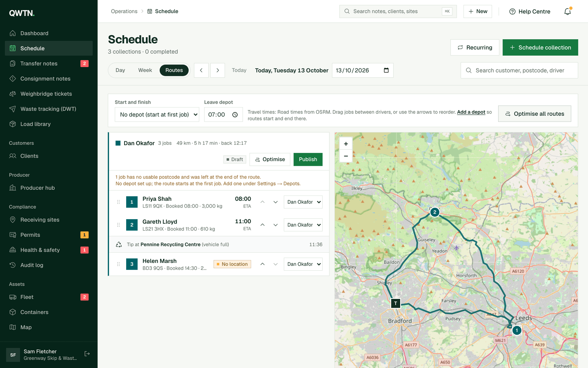Viewport: 588px width, 368px height.
Task: Go to Fleet in the sidebar
Action: [x=49, y=297]
